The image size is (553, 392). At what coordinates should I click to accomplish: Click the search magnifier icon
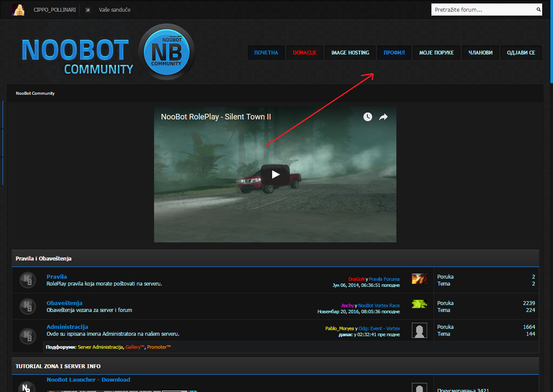coord(538,10)
